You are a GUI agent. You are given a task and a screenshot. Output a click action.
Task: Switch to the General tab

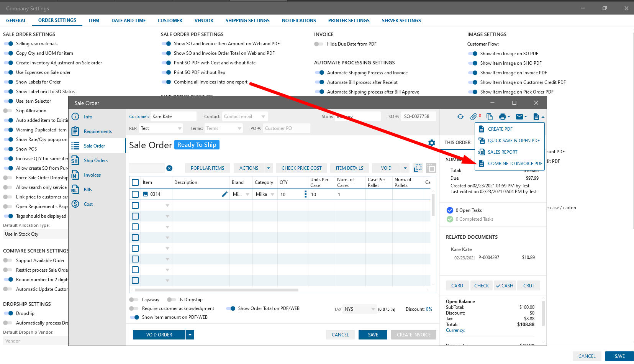(x=16, y=21)
